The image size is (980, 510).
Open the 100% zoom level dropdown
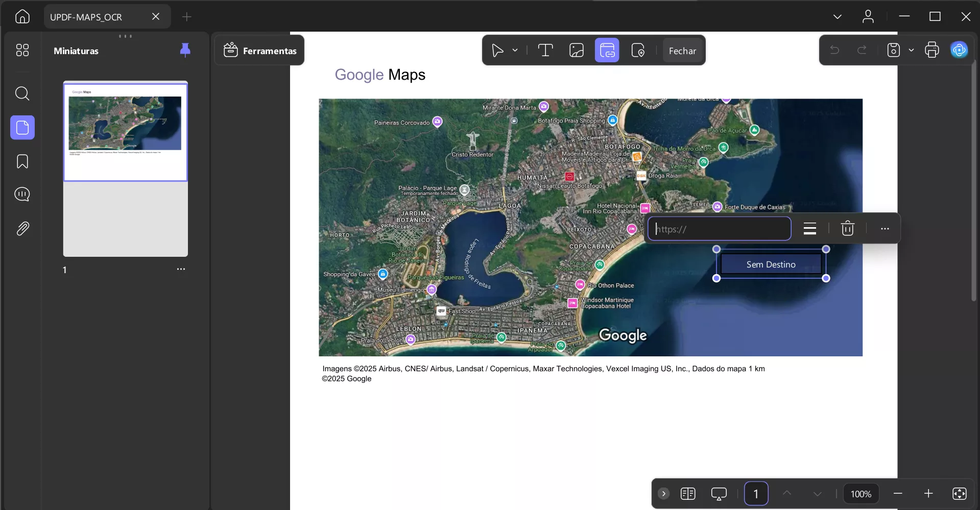(861, 494)
